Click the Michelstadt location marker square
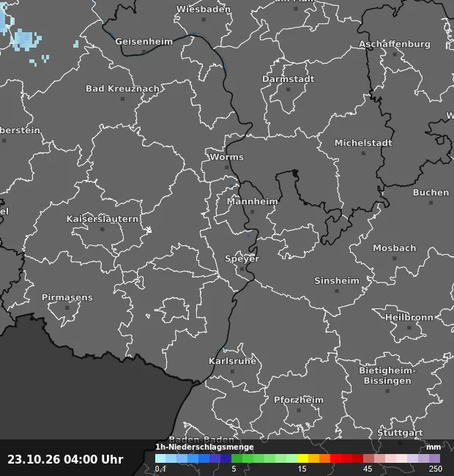The height and width of the screenshot is (476, 454). tap(363, 153)
